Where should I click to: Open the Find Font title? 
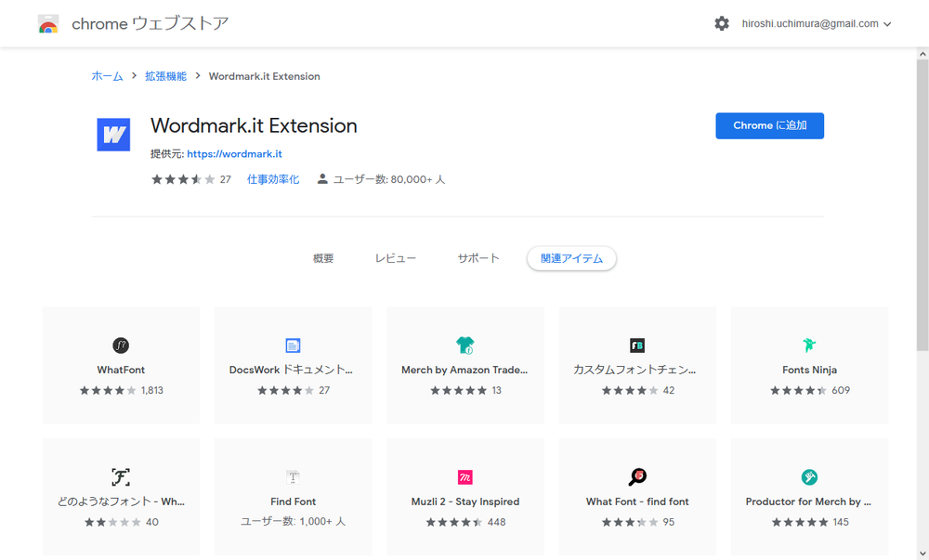tap(294, 501)
